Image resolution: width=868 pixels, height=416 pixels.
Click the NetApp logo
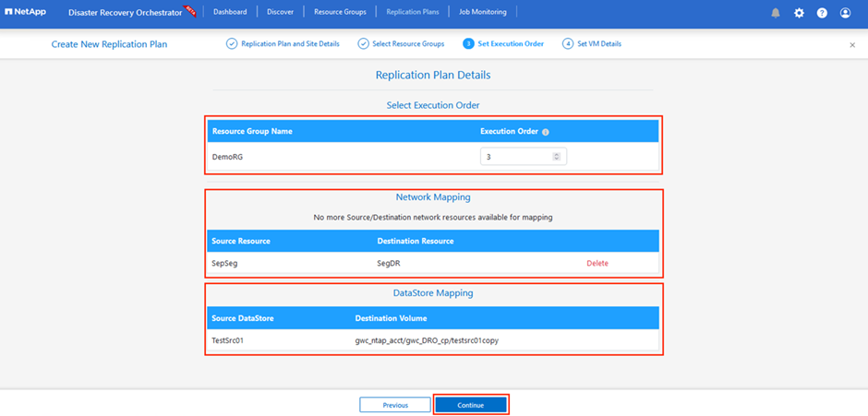(x=26, y=12)
